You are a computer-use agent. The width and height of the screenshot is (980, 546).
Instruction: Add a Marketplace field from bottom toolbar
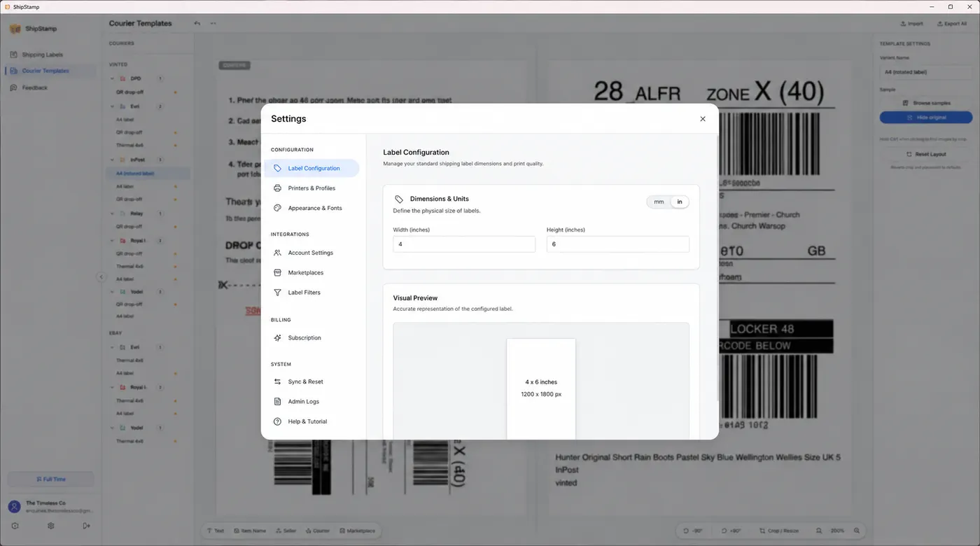coord(358,531)
